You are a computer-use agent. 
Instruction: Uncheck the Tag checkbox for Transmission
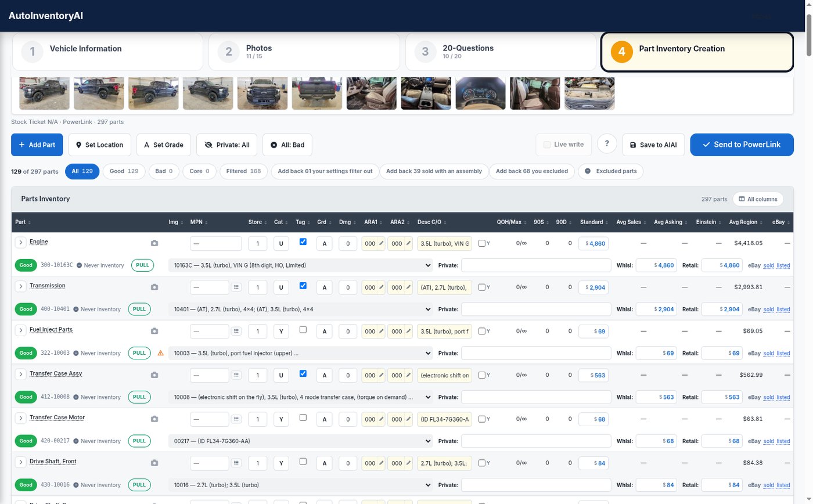[x=303, y=286]
